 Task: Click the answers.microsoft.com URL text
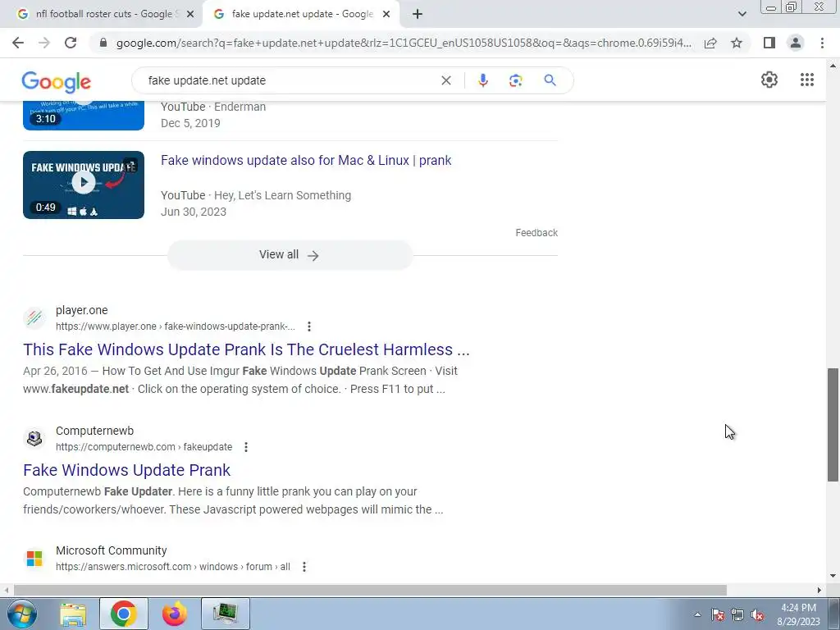173,566
